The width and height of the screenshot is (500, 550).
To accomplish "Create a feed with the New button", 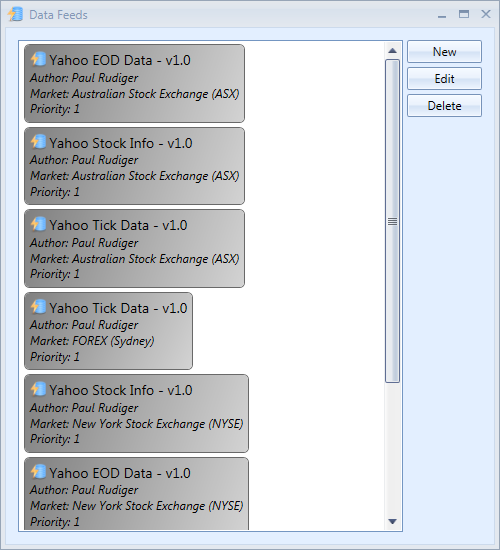I will [x=444, y=52].
